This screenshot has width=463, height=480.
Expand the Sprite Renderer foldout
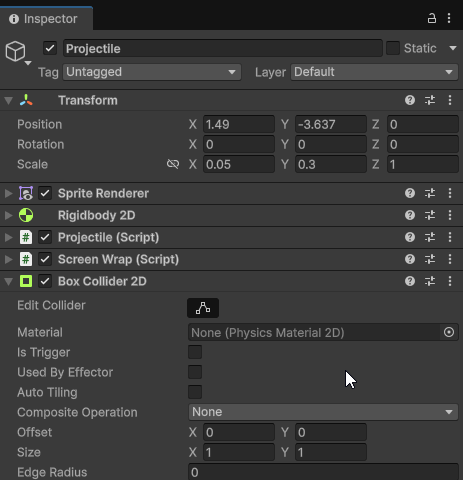click(8, 193)
